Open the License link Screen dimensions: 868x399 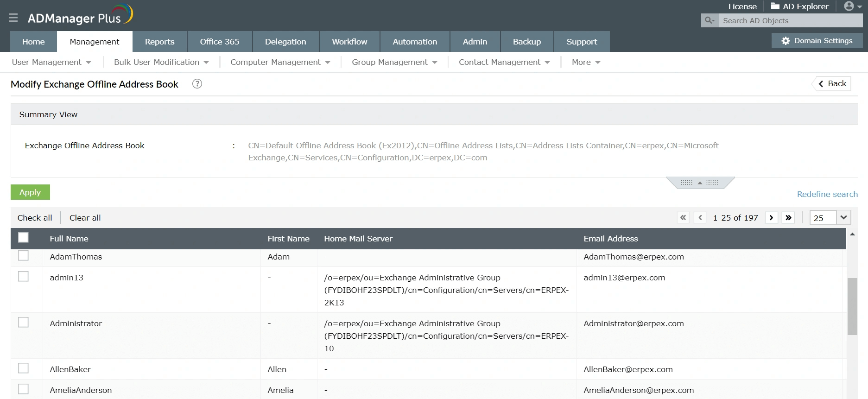(742, 6)
